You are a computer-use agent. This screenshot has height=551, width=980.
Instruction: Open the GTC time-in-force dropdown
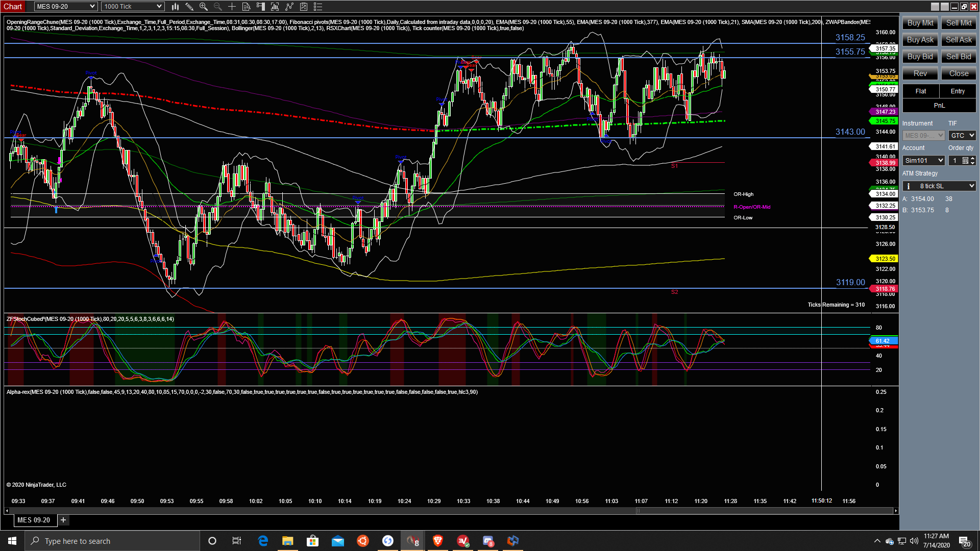point(962,136)
